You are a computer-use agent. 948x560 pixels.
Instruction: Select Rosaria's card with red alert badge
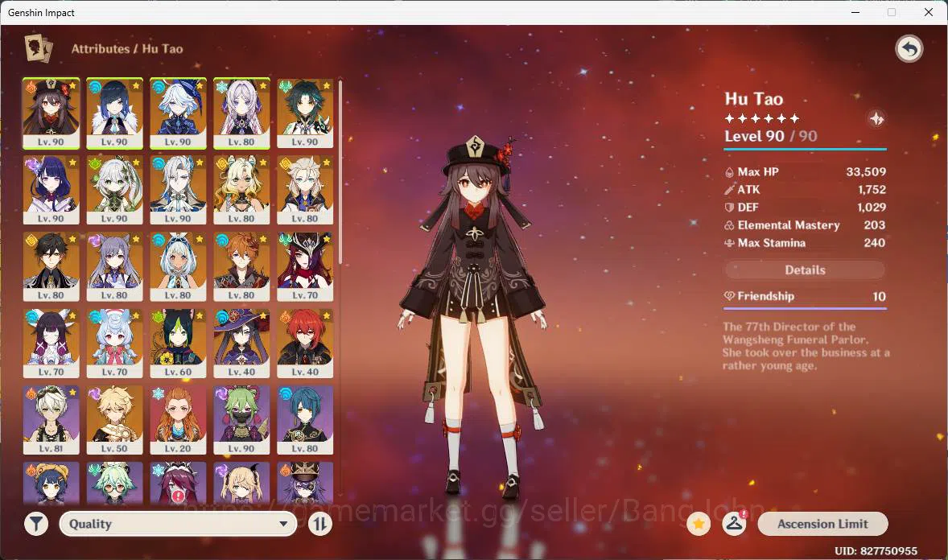click(178, 483)
